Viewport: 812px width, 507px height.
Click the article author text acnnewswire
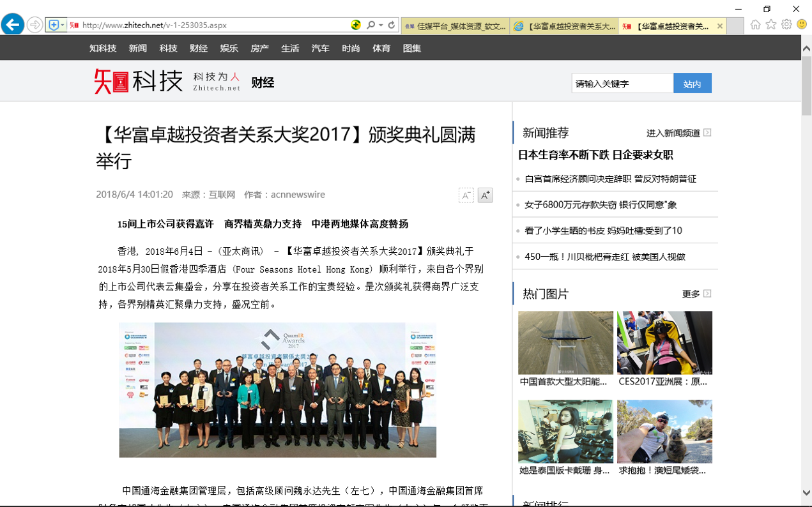pos(298,195)
